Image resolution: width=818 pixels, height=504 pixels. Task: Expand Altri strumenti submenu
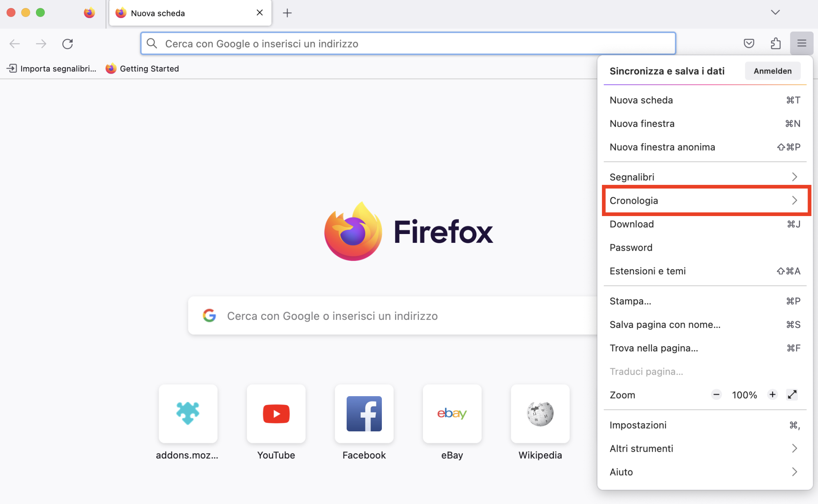[705, 448]
